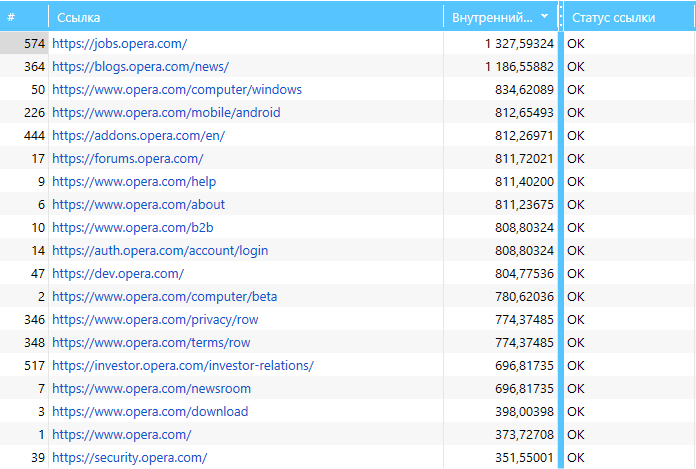
Task: Click the Ссылка column header
Action: tap(246, 17)
